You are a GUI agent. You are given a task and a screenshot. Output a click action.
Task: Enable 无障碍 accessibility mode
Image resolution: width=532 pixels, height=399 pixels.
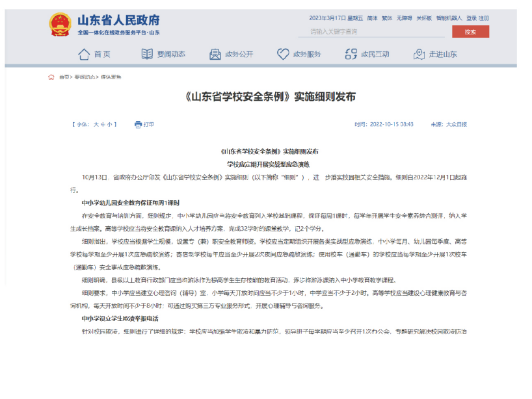(x=403, y=18)
